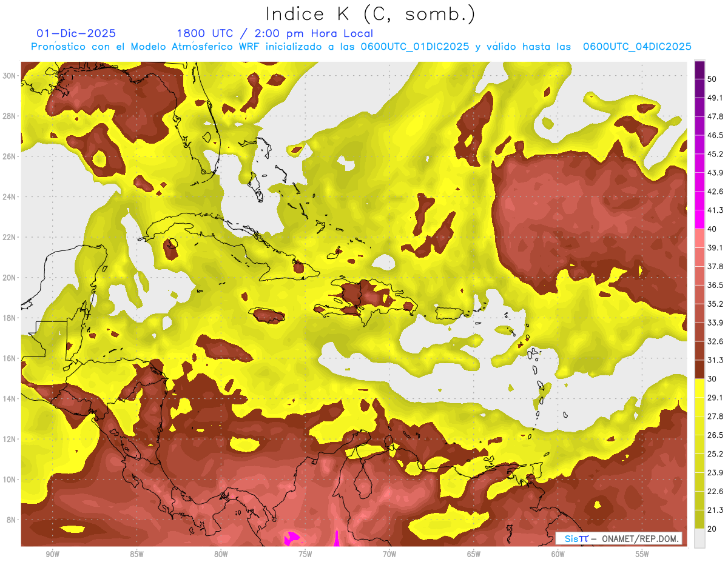Click the 90W longitude label
This screenshot has width=728, height=562.
(x=52, y=554)
